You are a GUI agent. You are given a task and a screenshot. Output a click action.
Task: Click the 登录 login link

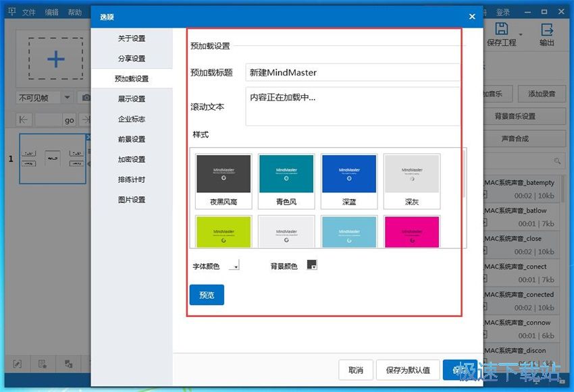tap(503, 12)
